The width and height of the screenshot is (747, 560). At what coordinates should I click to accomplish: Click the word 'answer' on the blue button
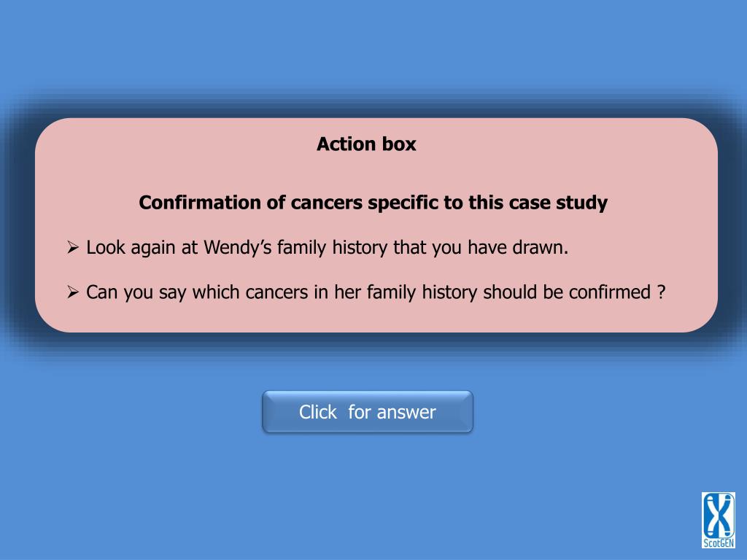[x=406, y=413]
